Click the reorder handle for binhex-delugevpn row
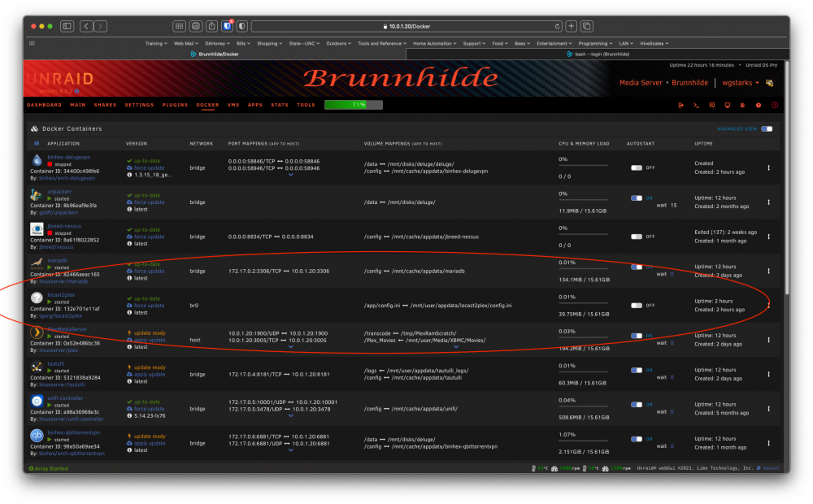This screenshot has width=813, height=504. point(769,167)
